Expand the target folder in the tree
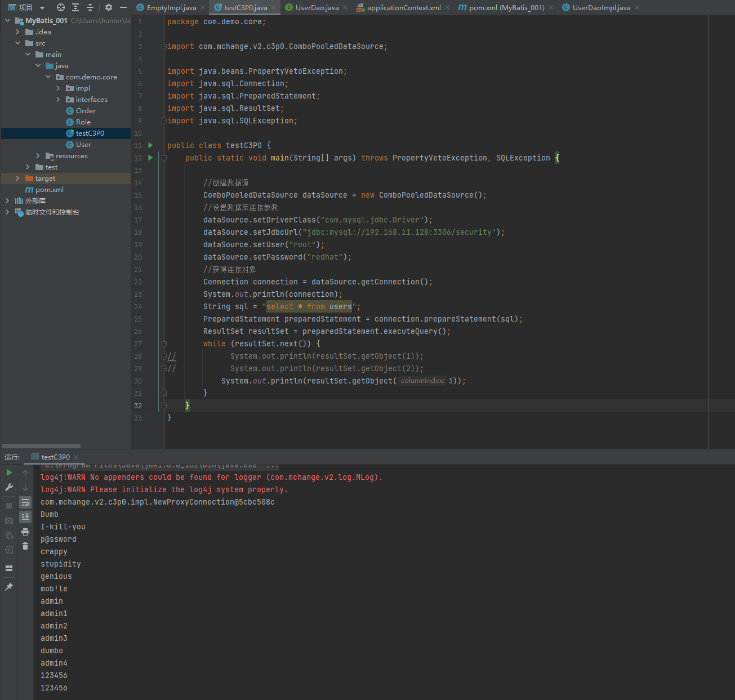This screenshot has height=700, width=735. pos(17,179)
